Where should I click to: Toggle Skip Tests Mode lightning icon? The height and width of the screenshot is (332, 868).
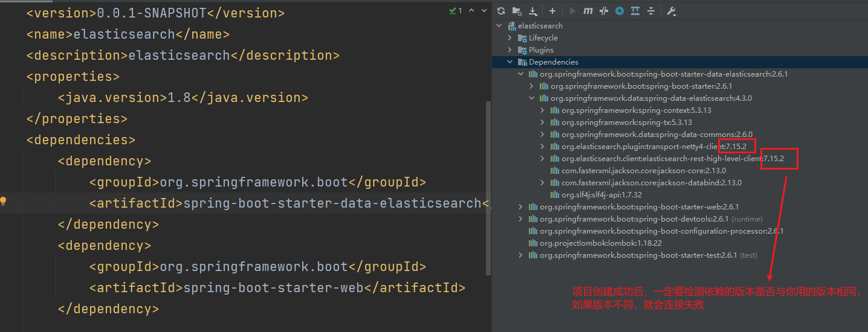click(619, 11)
